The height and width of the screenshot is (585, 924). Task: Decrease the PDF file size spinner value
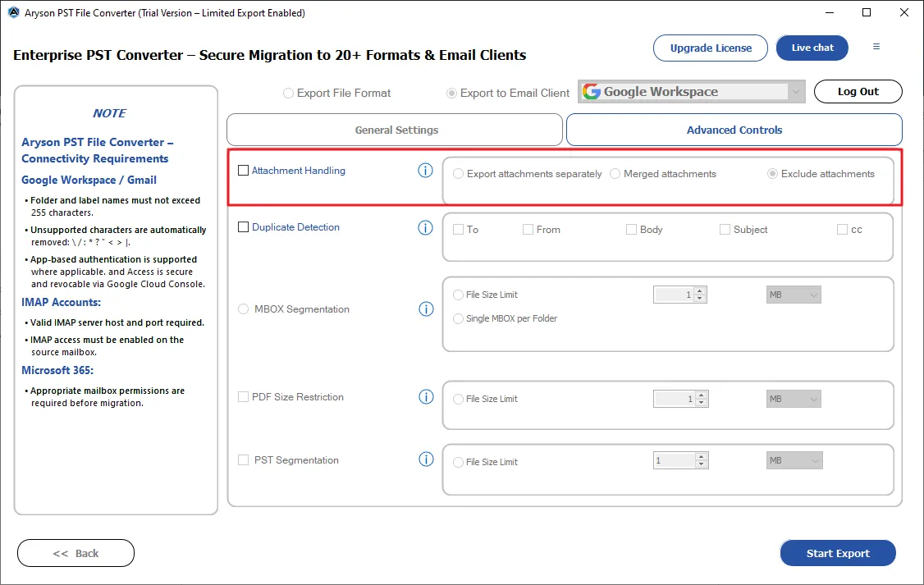pos(702,403)
